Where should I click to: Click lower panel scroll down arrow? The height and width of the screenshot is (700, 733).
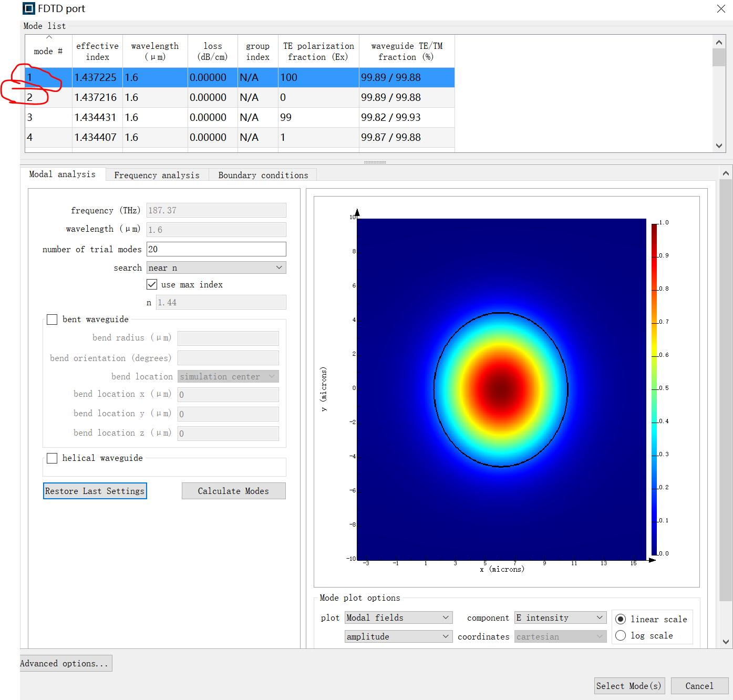pos(726,641)
